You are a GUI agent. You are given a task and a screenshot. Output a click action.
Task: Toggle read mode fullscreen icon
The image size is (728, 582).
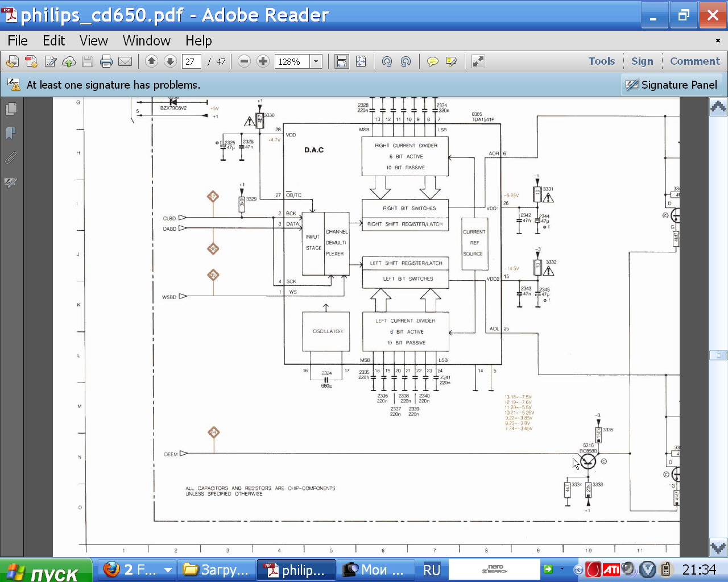(478, 61)
